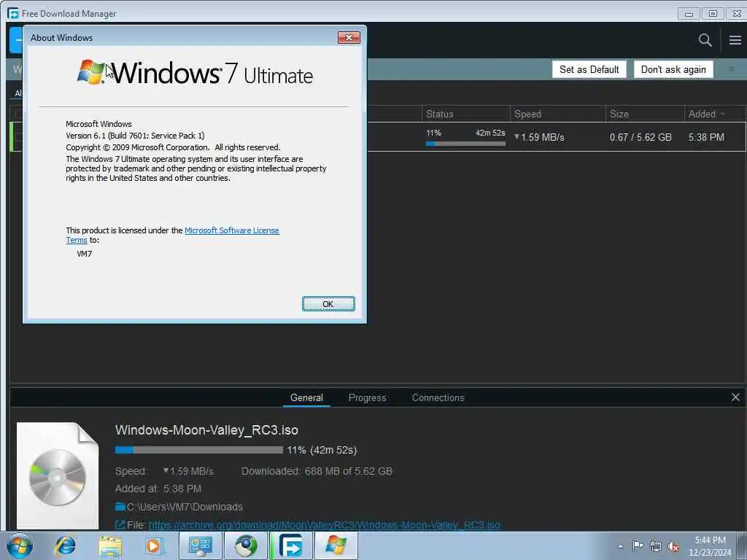Screen dimensions: 747x560
Task: Select the 5:38 PM added cell
Action: tap(706, 137)
